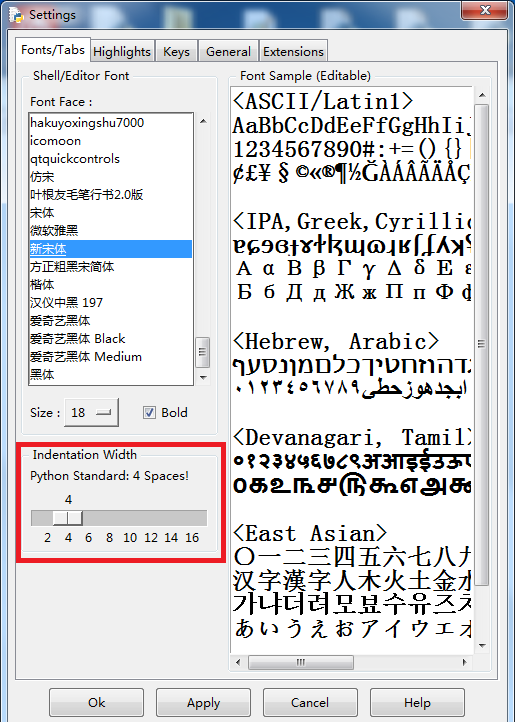The height and width of the screenshot is (722, 515).
Task: Open the Extensions tab
Action: point(293,51)
